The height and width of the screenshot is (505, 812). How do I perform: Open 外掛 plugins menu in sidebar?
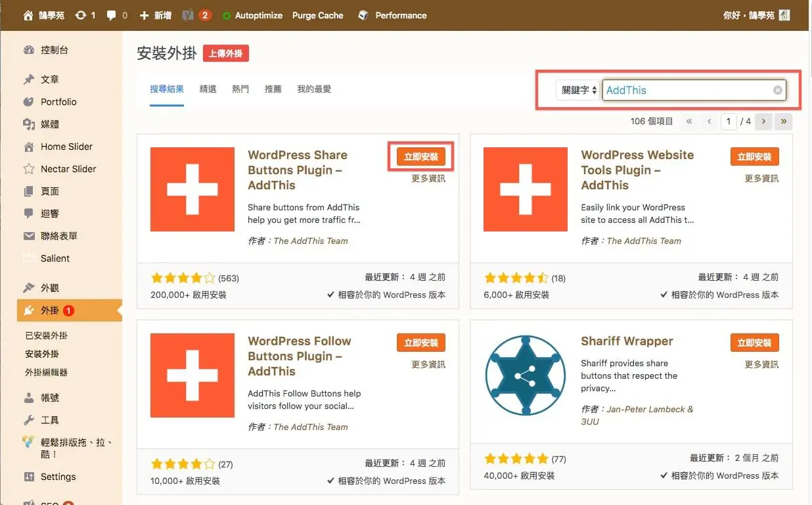70,310
